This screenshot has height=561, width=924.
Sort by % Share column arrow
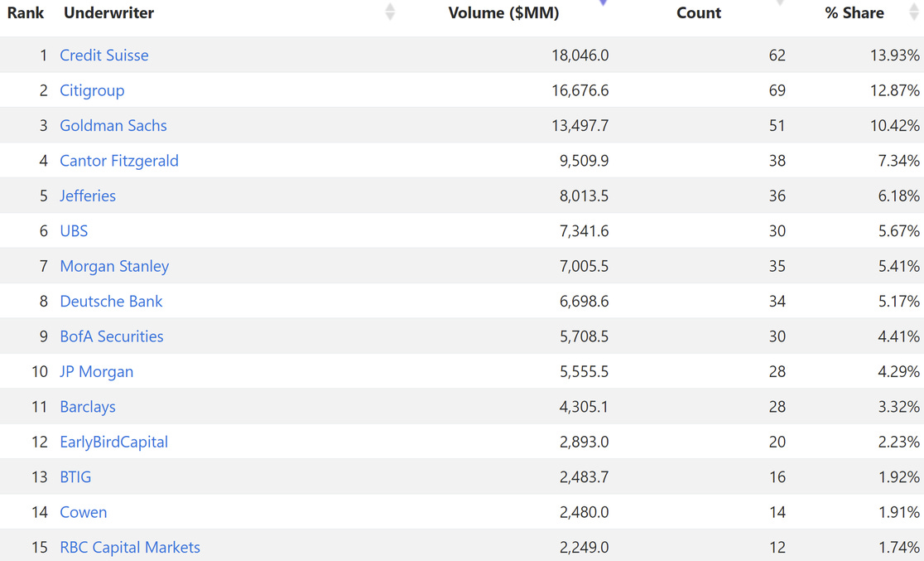(x=914, y=12)
